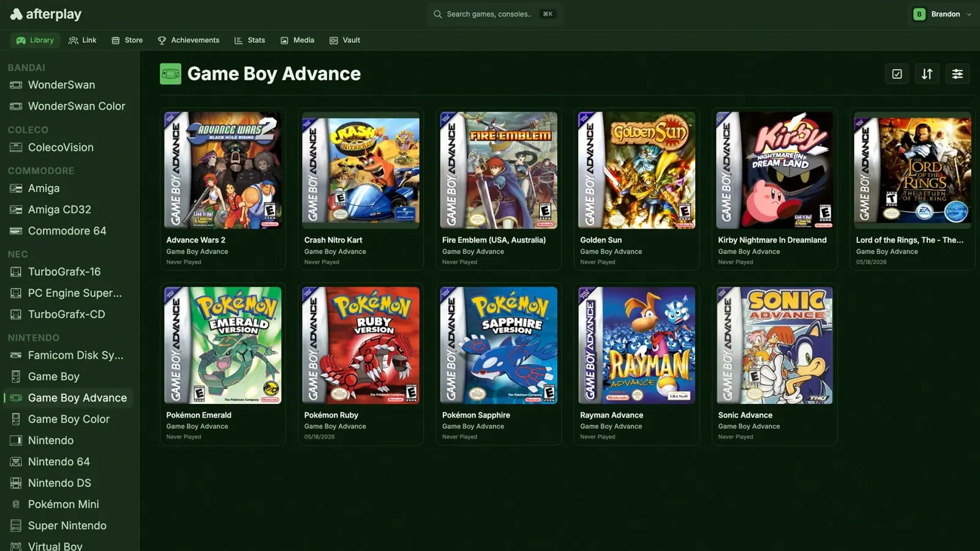Image resolution: width=980 pixels, height=551 pixels.
Task: Click the afterplay logo icon
Action: 17,13
